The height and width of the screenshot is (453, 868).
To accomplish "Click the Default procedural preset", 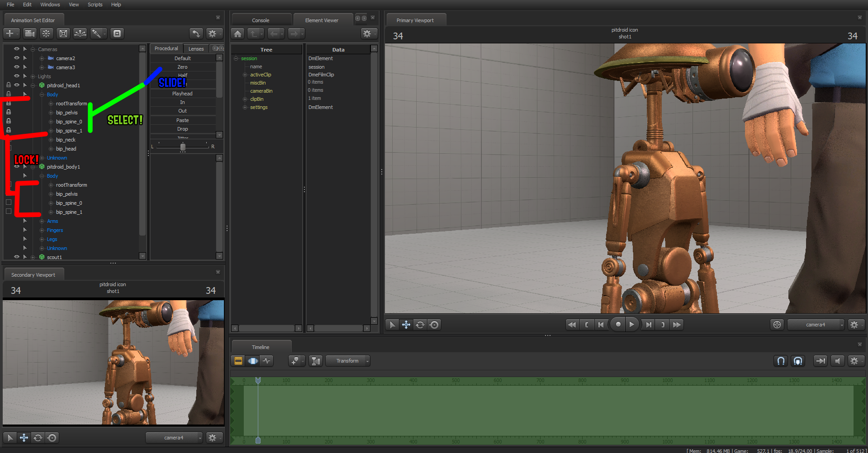I will click(x=183, y=58).
